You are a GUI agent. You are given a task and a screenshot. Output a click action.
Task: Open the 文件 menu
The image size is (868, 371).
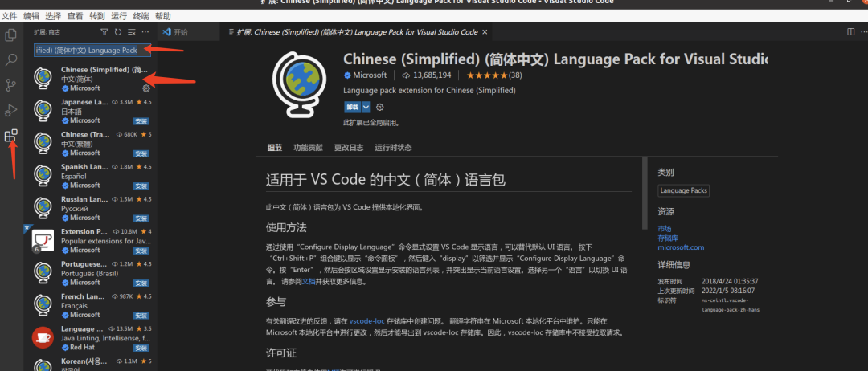[x=10, y=16]
